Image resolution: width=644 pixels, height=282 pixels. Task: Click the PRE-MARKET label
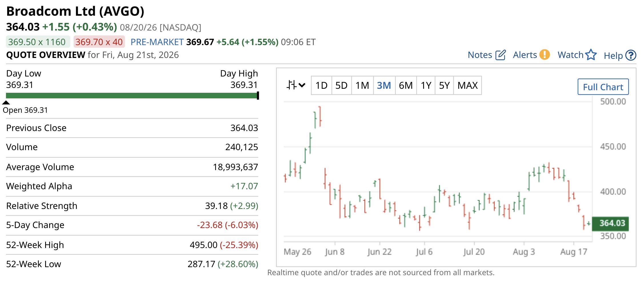[157, 42]
